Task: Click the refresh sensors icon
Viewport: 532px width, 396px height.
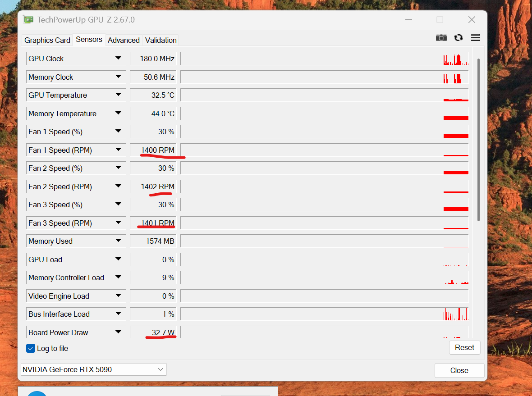Action: [x=459, y=38]
